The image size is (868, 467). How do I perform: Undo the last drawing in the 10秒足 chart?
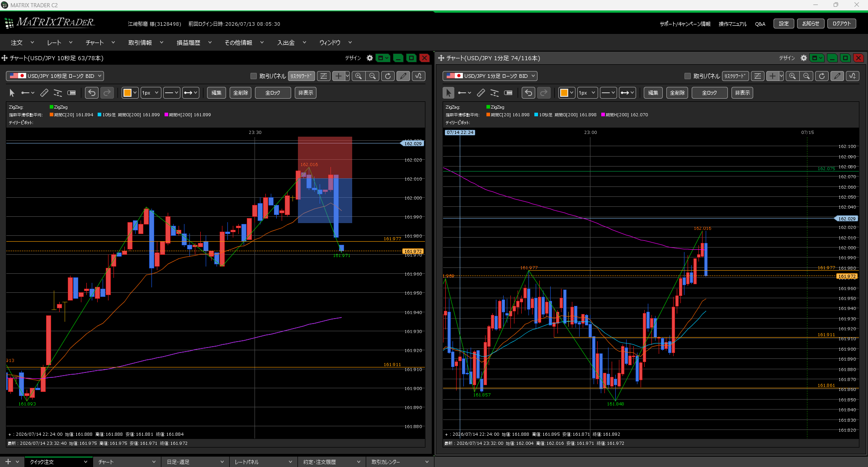[92, 93]
